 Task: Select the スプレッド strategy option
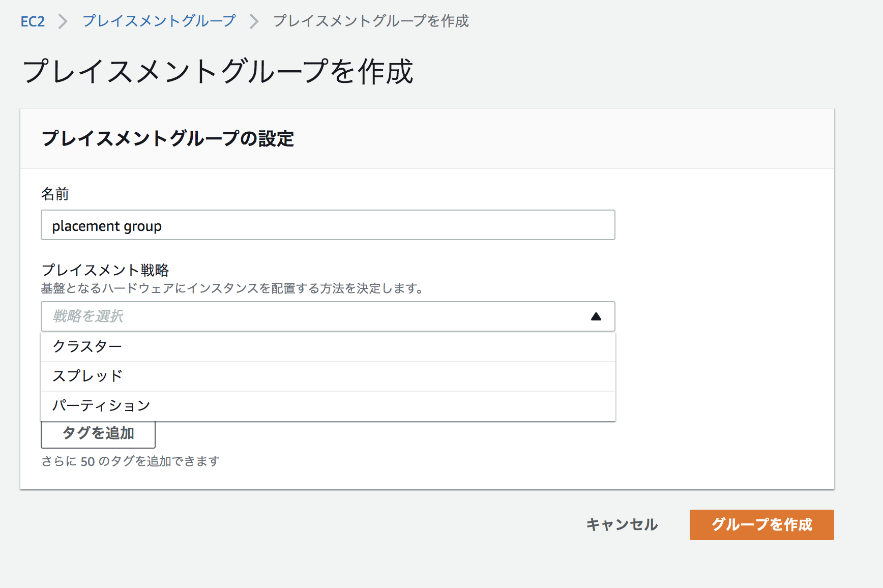86,376
